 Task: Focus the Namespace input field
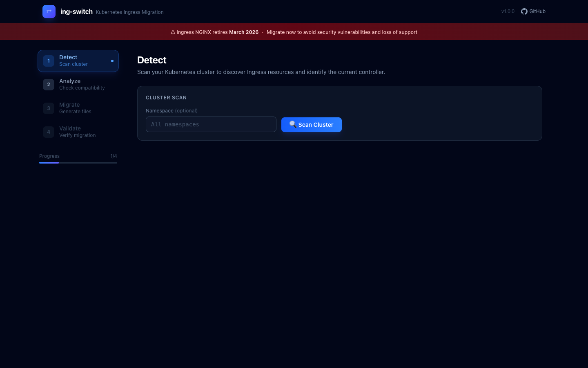(211, 124)
